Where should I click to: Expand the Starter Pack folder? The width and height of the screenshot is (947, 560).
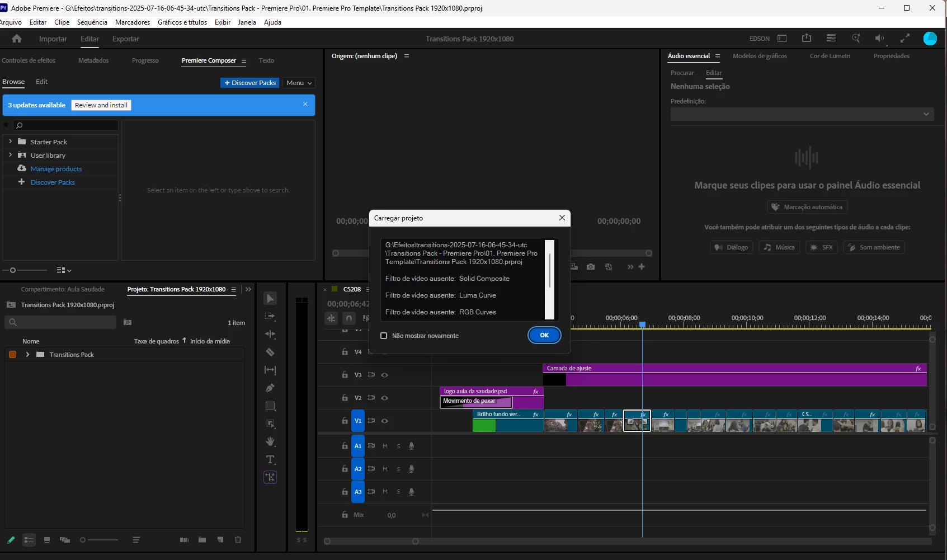(x=10, y=142)
